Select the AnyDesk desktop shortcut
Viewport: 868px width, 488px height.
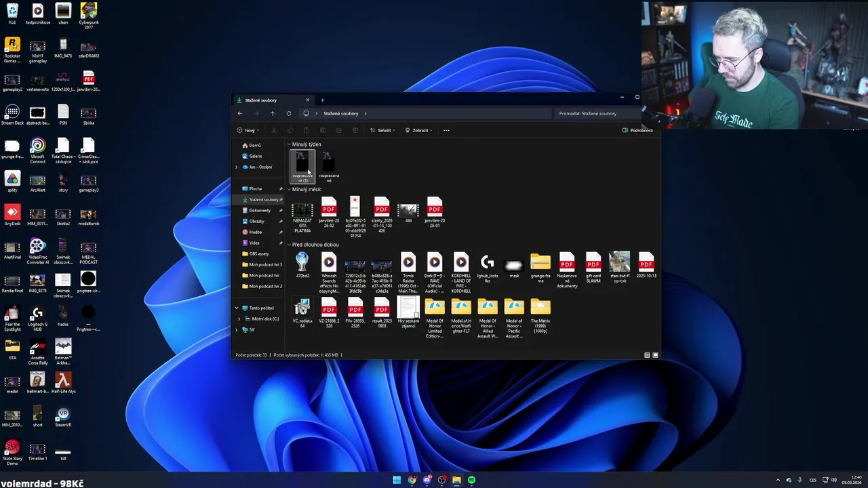click(x=12, y=216)
